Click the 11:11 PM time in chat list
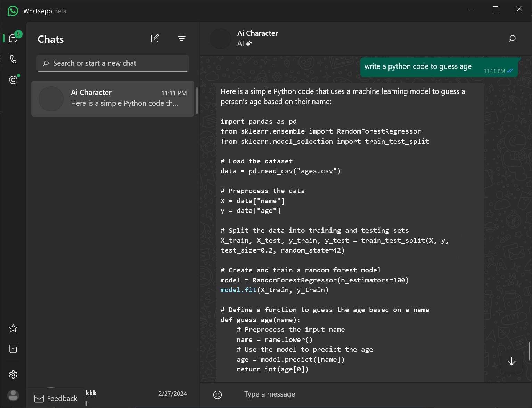 (174, 93)
